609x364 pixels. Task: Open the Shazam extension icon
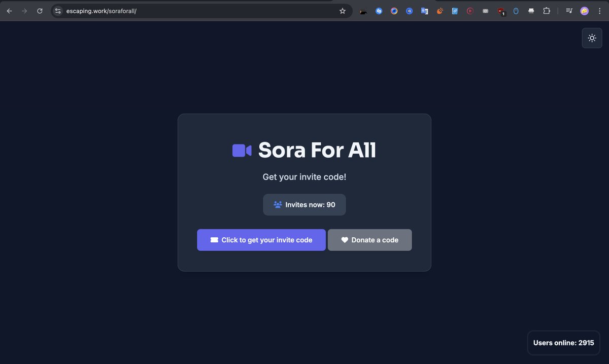click(x=379, y=11)
